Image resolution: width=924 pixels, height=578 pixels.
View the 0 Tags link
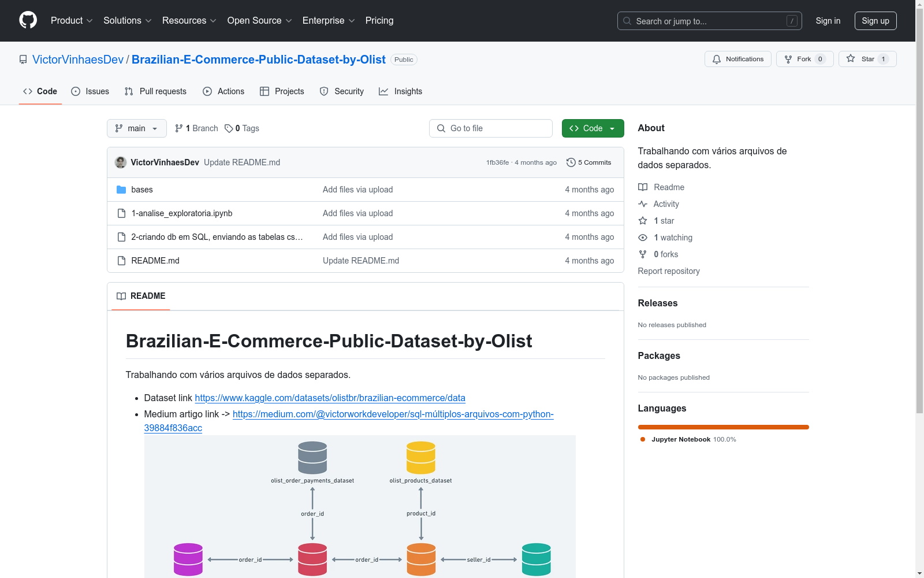pyautogui.click(x=242, y=128)
